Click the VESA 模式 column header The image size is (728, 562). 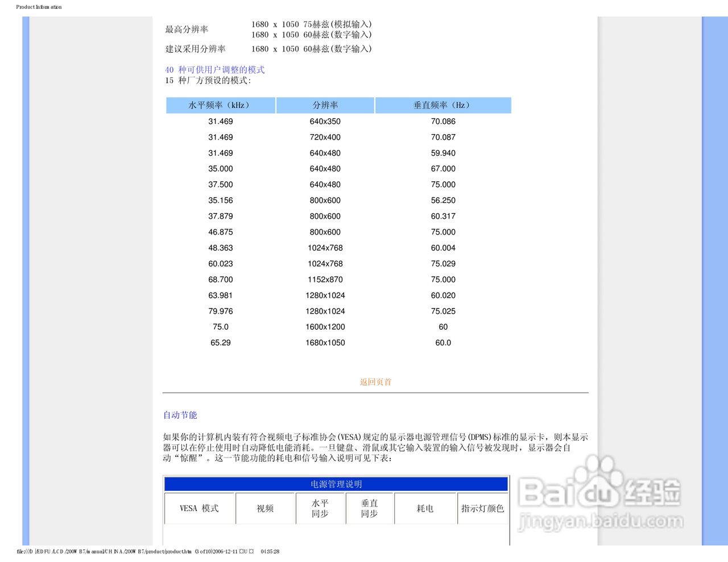199,509
